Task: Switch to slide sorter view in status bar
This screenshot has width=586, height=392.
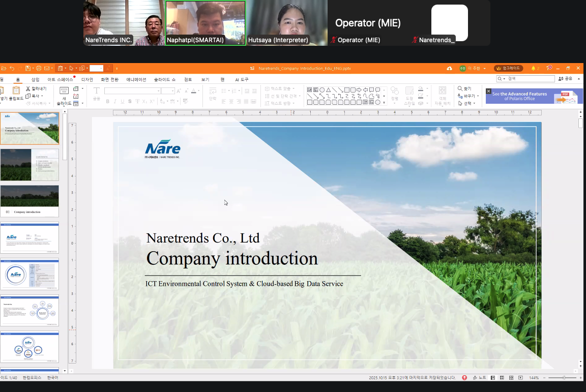Action: 502,378
